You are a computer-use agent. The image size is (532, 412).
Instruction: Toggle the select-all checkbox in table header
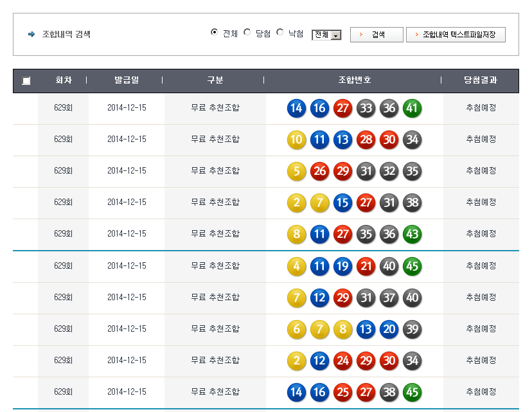pyautogui.click(x=26, y=81)
